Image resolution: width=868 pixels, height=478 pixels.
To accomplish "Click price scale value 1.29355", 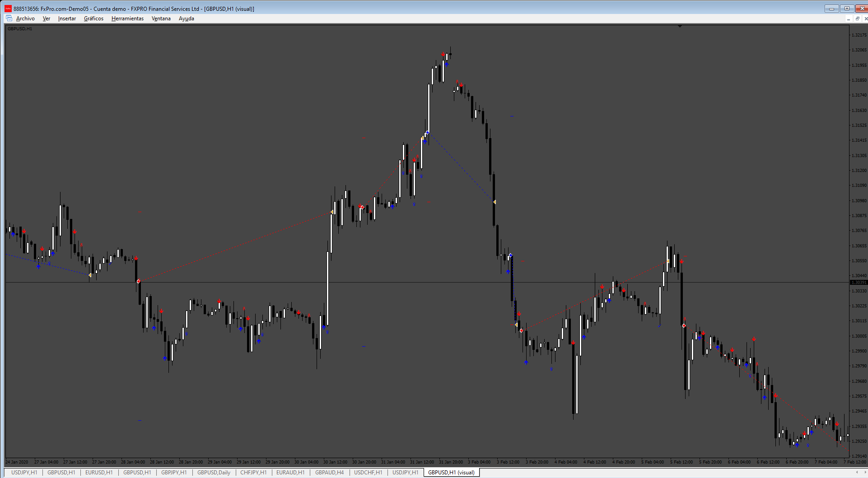I will pos(859,427).
